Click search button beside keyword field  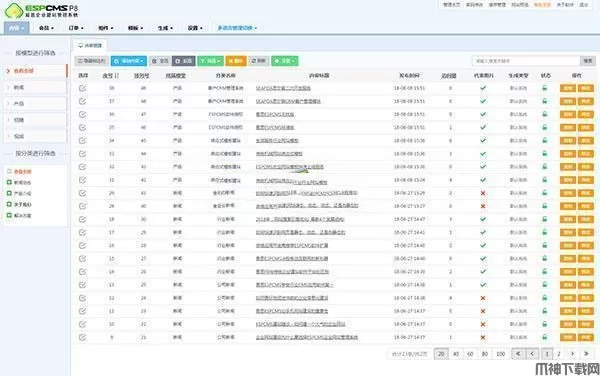[x=588, y=61]
